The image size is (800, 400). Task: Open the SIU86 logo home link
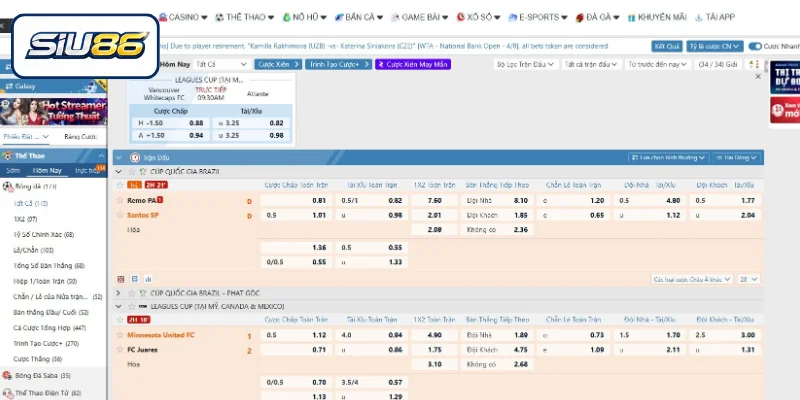tap(85, 46)
